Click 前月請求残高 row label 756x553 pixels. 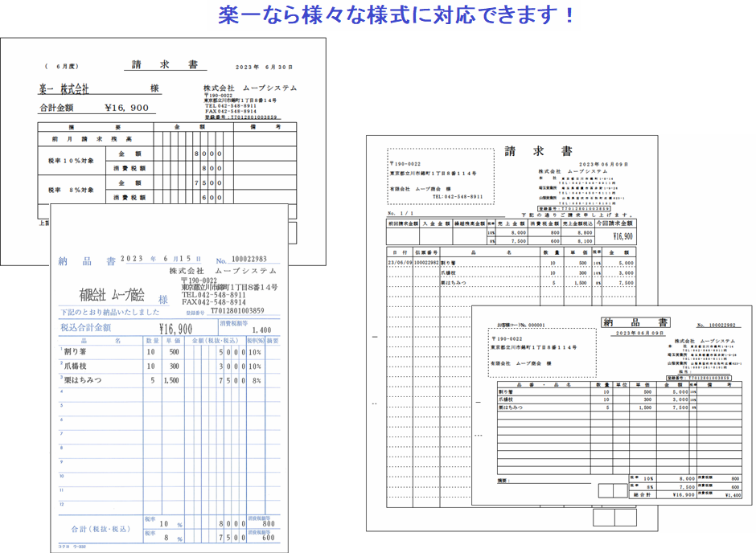tap(92, 139)
